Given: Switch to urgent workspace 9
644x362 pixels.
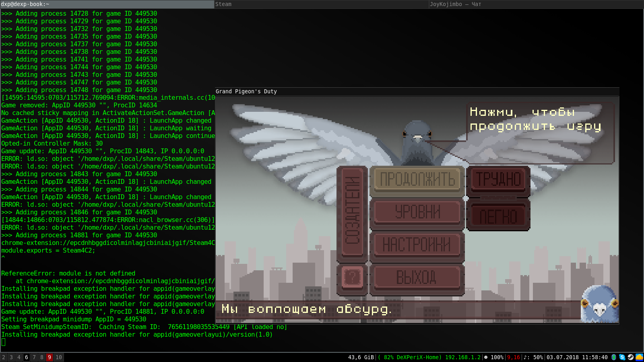Looking at the screenshot, I should coord(49,357).
